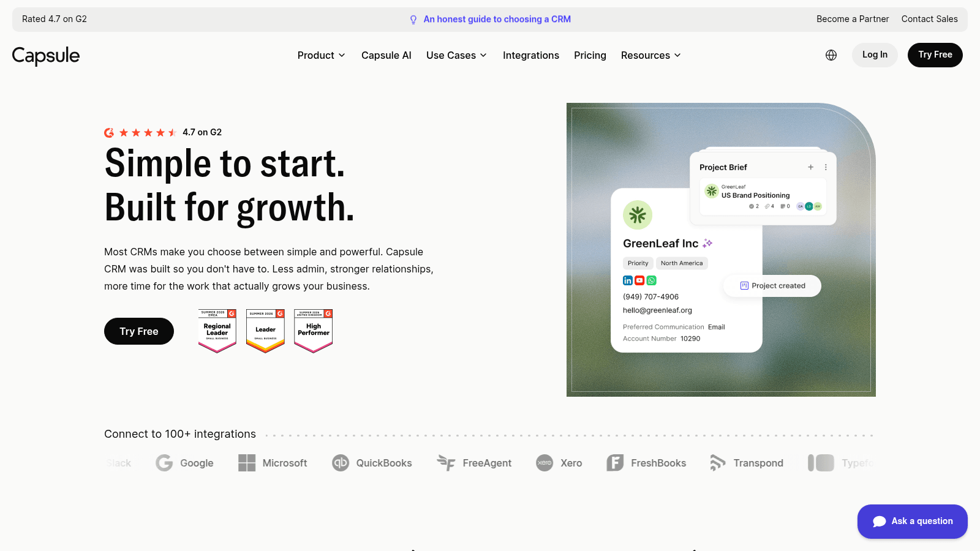Click the phone number (949) 707-4906

click(650, 297)
